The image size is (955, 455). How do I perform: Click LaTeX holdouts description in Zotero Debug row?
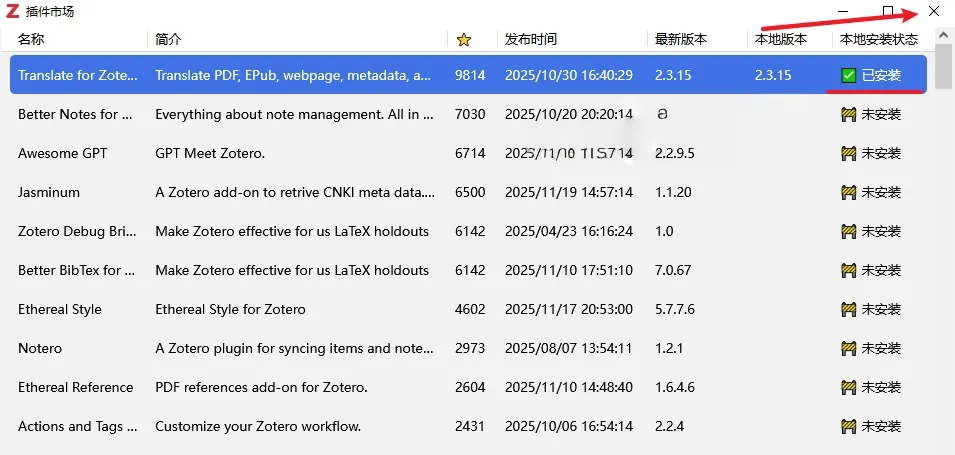point(292,231)
